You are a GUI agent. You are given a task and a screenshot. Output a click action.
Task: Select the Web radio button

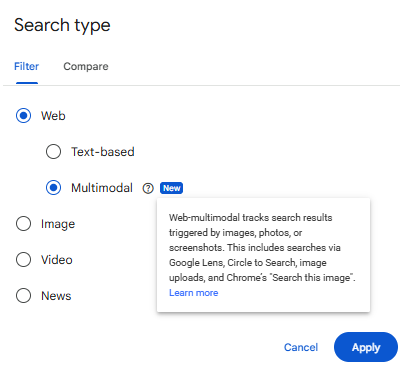(23, 116)
